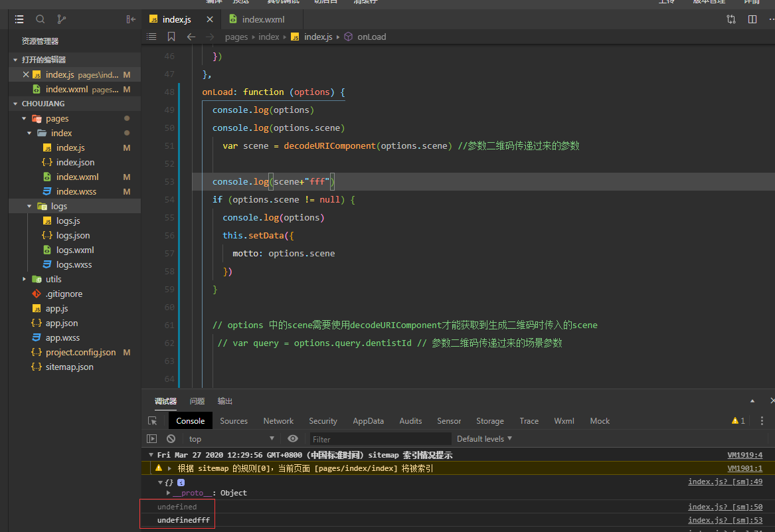The height and width of the screenshot is (532, 775).
Task: Activate the element inspector picker icon
Action: click(x=152, y=421)
